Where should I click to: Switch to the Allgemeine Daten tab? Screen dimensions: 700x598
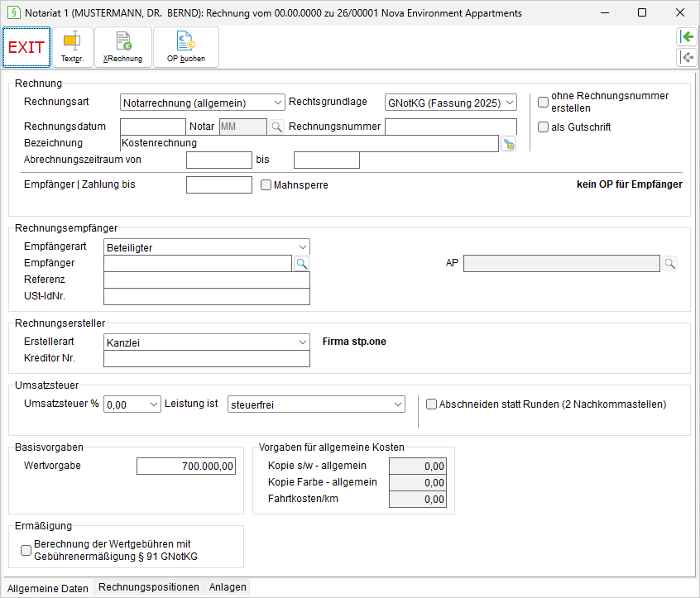pyautogui.click(x=48, y=588)
